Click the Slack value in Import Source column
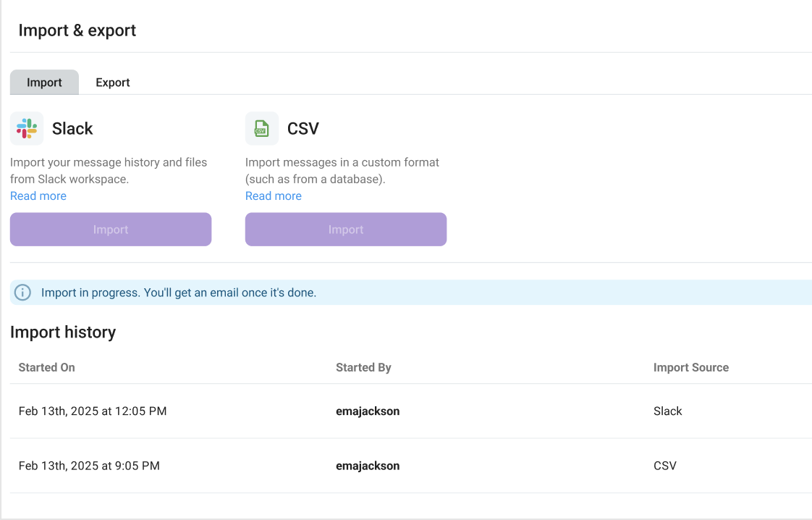The image size is (812, 520). [x=667, y=411]
